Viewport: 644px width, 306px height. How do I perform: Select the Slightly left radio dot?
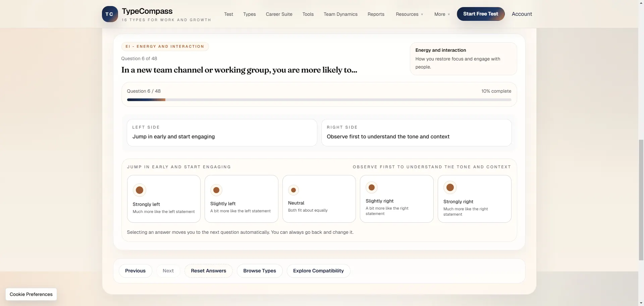pos(216,190)
